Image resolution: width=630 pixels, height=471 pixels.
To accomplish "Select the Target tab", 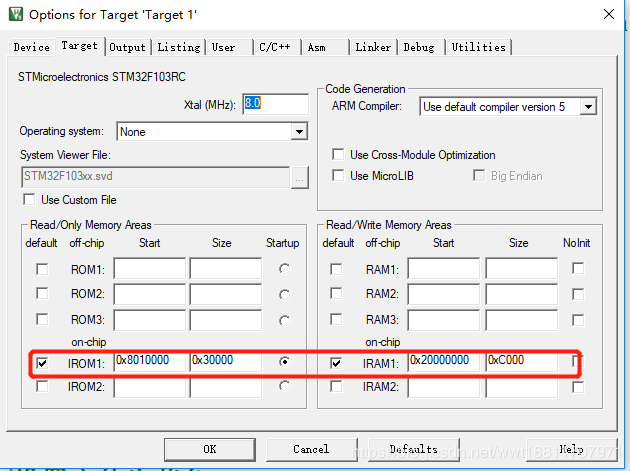I will tap(80, 46).
